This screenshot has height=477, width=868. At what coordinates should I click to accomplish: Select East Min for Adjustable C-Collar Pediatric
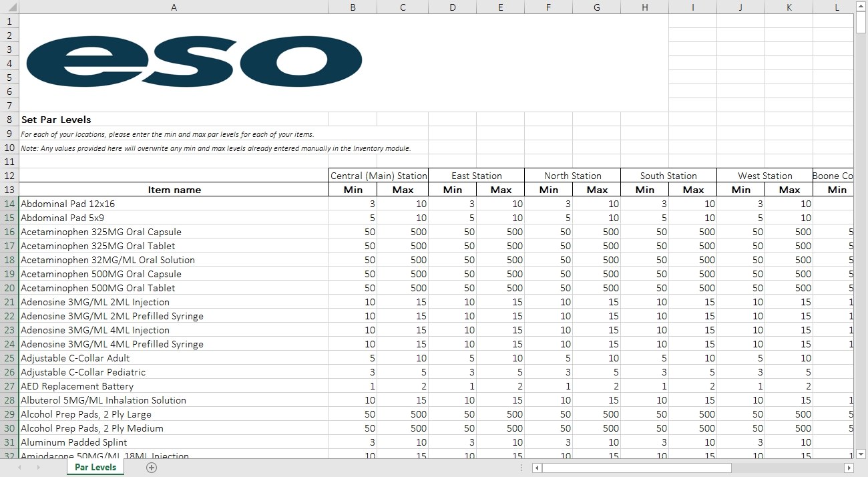453,372
